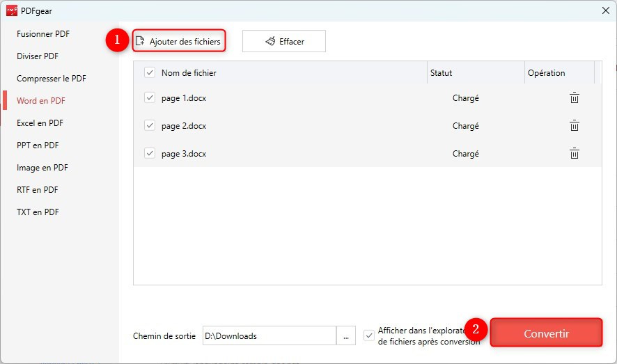Start conversion with Convertir button
Screen dimensions: 617x364
pyautogui.click(x=546, y=333)
